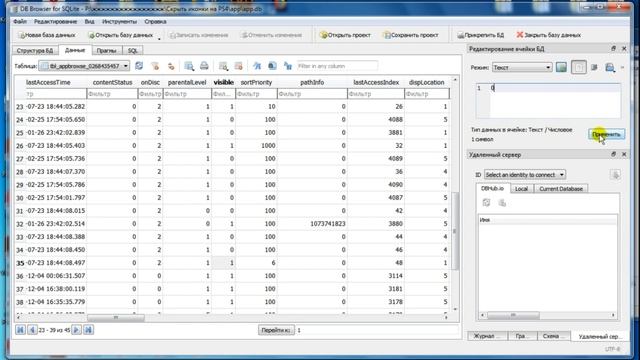Go to the next page of records
The height and width of the screenshot is (360, 640).
[76, 329]
